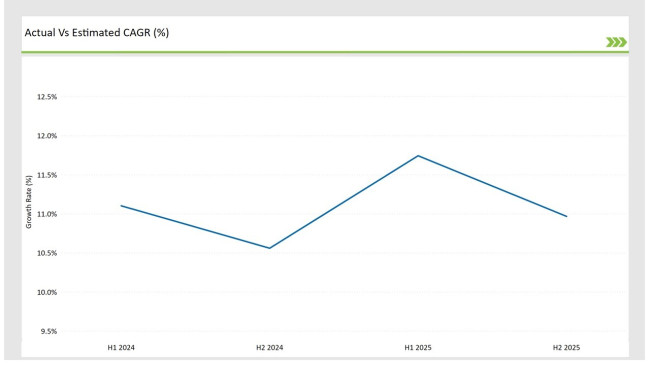This screenshot has height=365, width=650.
Task: Click the 12.5% y-axis label
Action: (x=47, y=97)
